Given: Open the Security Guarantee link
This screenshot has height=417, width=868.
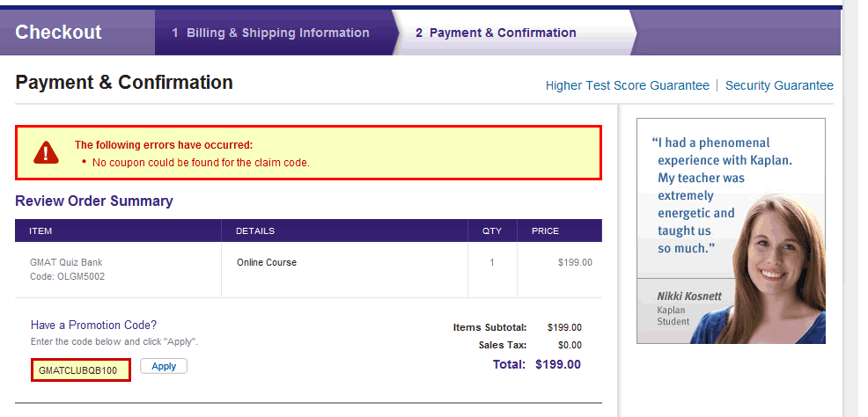Looking at the screenshot, I should (x=779, y=85).
